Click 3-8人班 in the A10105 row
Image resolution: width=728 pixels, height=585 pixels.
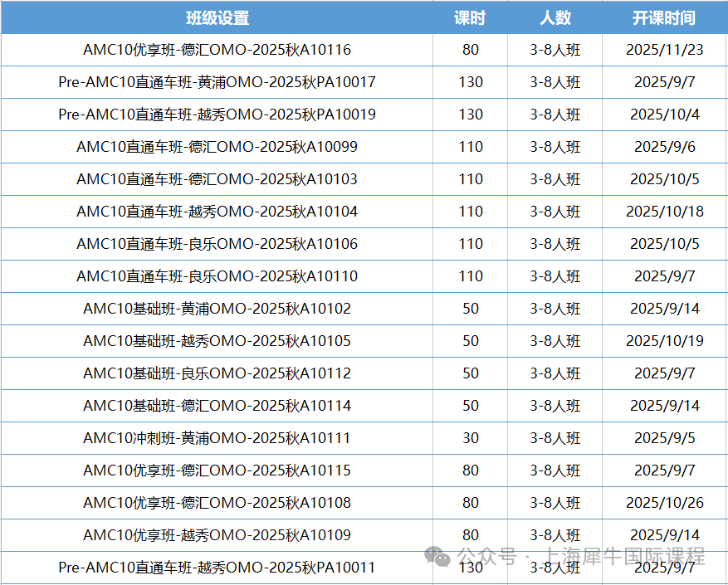[555, 341]
